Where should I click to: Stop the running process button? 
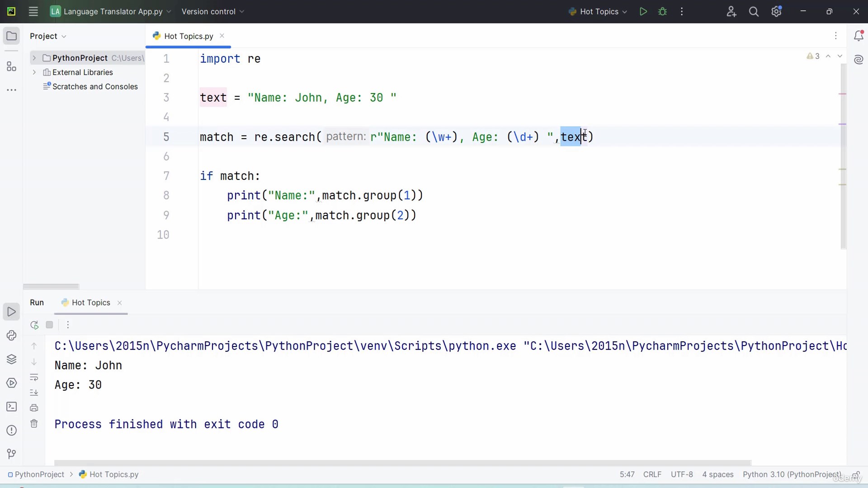tap(50, 325)
